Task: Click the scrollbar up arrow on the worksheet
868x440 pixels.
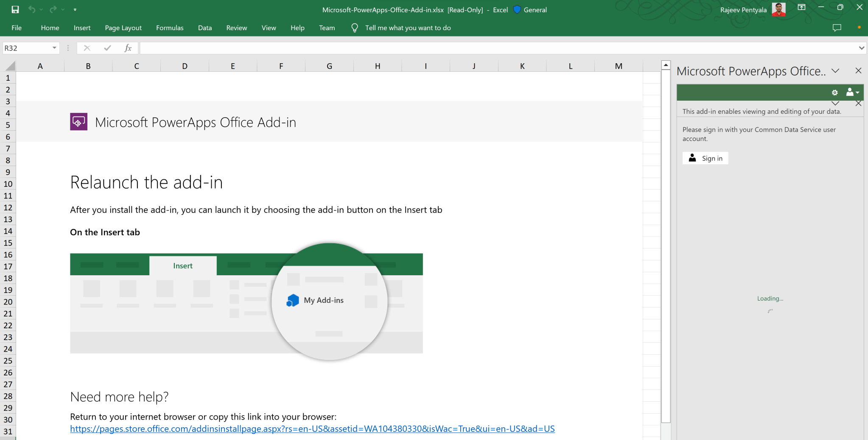Action: pyautogui.click(x=665, y=65)
